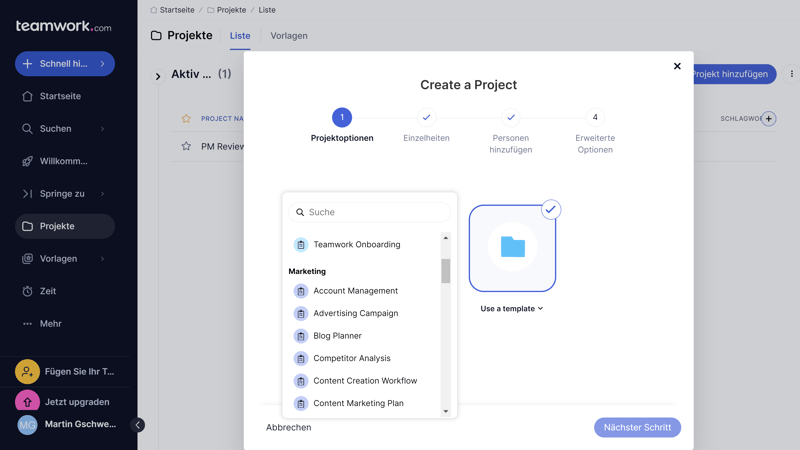This screenshot has height=450, width=800.
Task: Expand the Vorlagen sidebar submenu
Action: 102,259
